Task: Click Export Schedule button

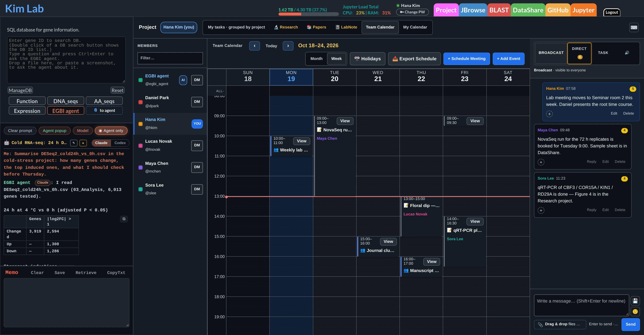Action: [414, 59]
